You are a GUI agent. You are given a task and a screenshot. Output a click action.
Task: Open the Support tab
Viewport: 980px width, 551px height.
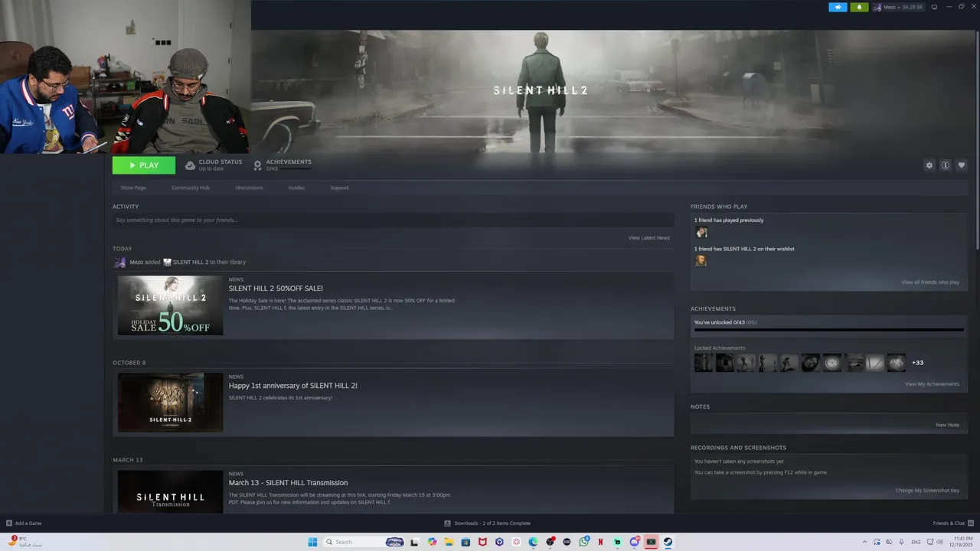(x=339, y=187)
